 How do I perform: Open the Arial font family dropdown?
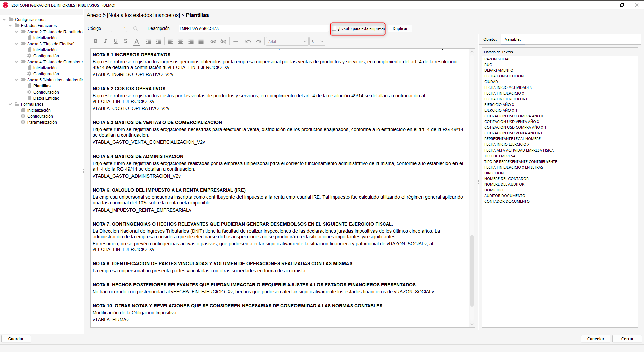point(287,42)
